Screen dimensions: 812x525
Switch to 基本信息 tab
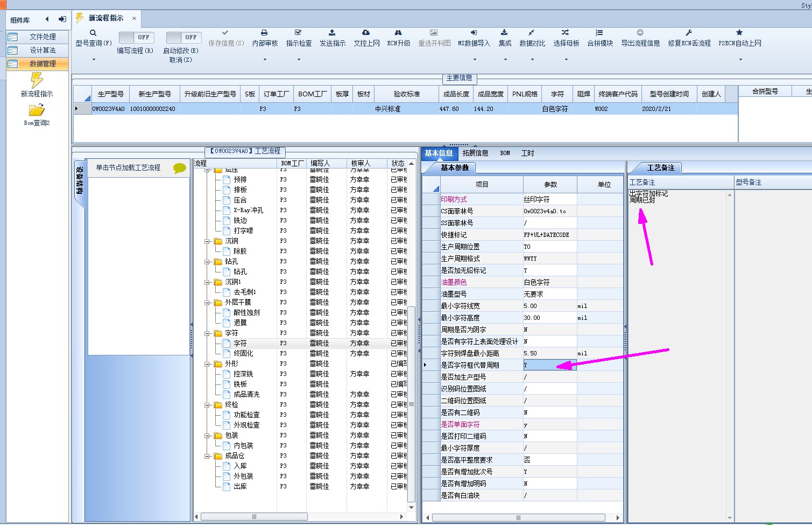coord(439,153)
